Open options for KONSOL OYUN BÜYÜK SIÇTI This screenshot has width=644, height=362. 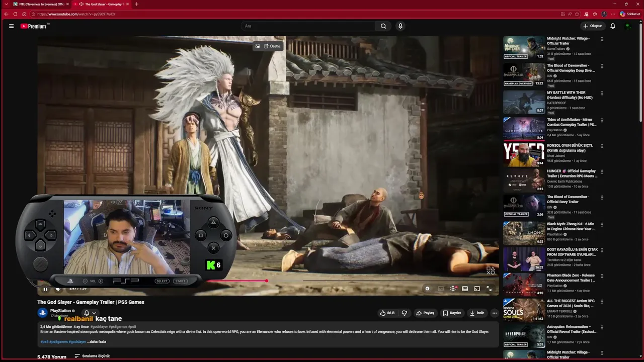[602, 146]
